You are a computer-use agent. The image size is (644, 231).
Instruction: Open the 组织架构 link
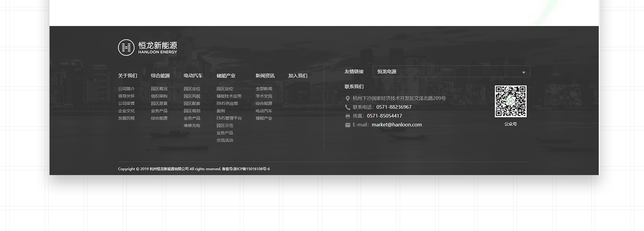coord(159,96)
